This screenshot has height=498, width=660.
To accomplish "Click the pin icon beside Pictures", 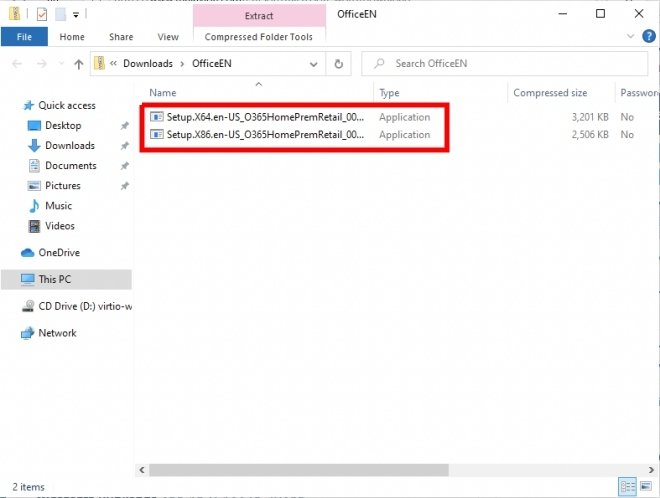I will (125, 186).
